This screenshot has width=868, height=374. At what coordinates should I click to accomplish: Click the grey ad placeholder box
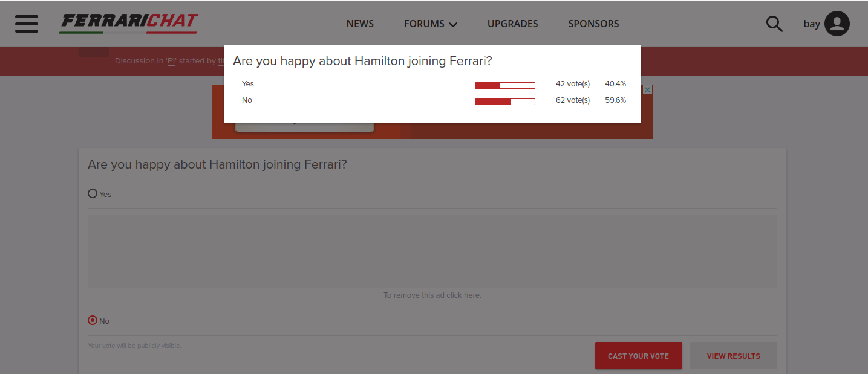(432, 251)
